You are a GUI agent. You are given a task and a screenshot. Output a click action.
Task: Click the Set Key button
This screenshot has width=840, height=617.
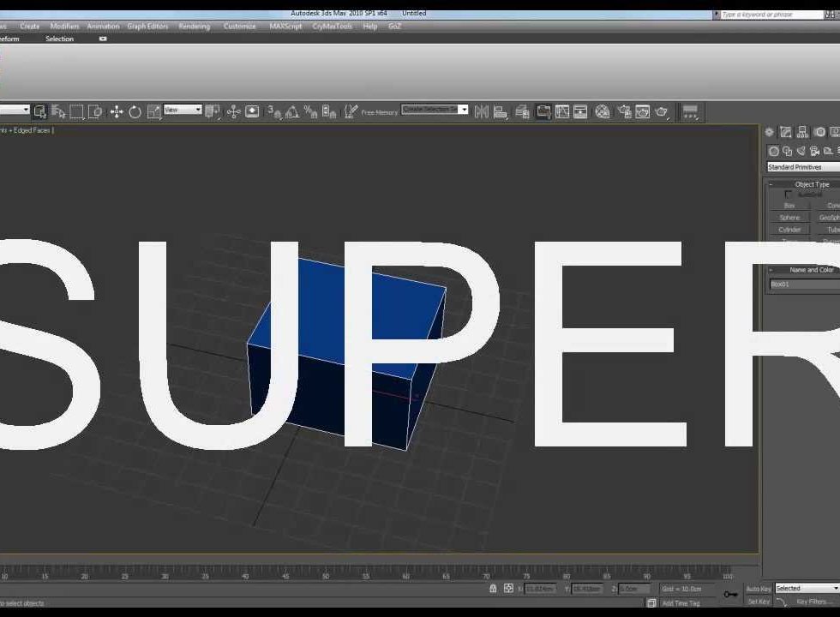(x=759, y=602)
